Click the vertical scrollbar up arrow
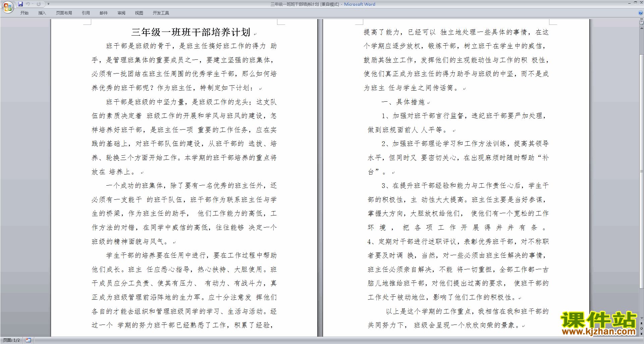 pos(641,28)
